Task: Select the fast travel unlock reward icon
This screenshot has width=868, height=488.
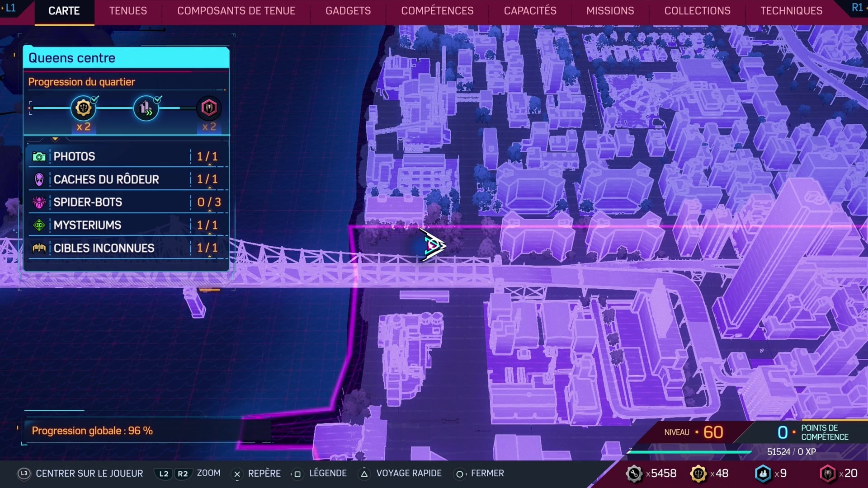Action: (x=146, y=108)
